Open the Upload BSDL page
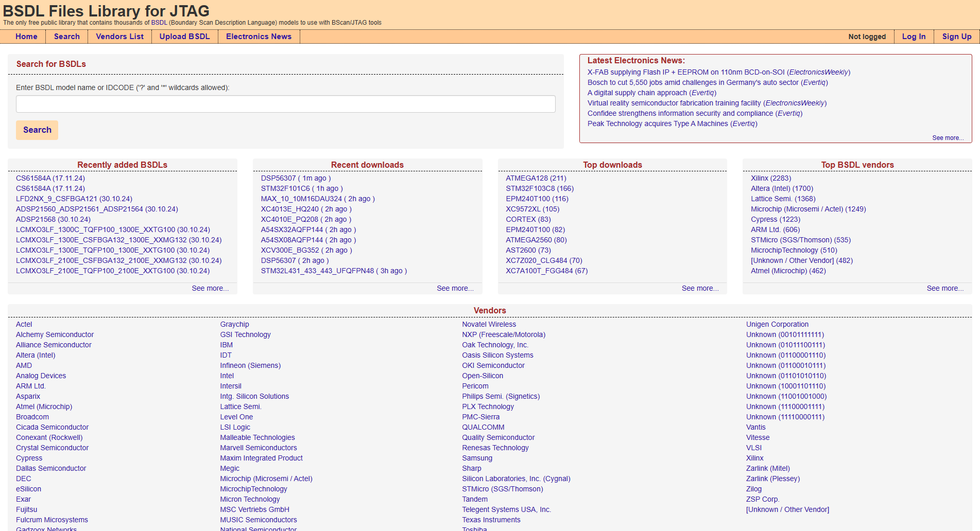Image resolution: width=980 pixels, height=531 pixels. tap(184, 37)
